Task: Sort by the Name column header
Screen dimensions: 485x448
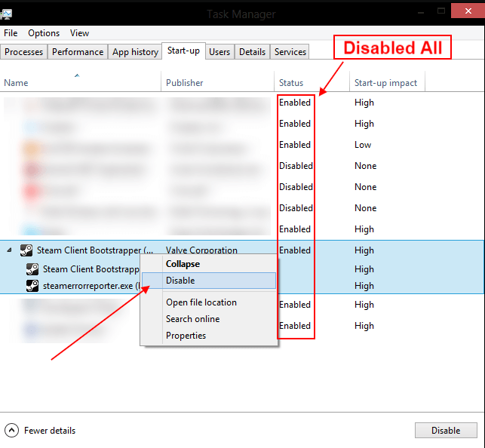Action: 81,82
